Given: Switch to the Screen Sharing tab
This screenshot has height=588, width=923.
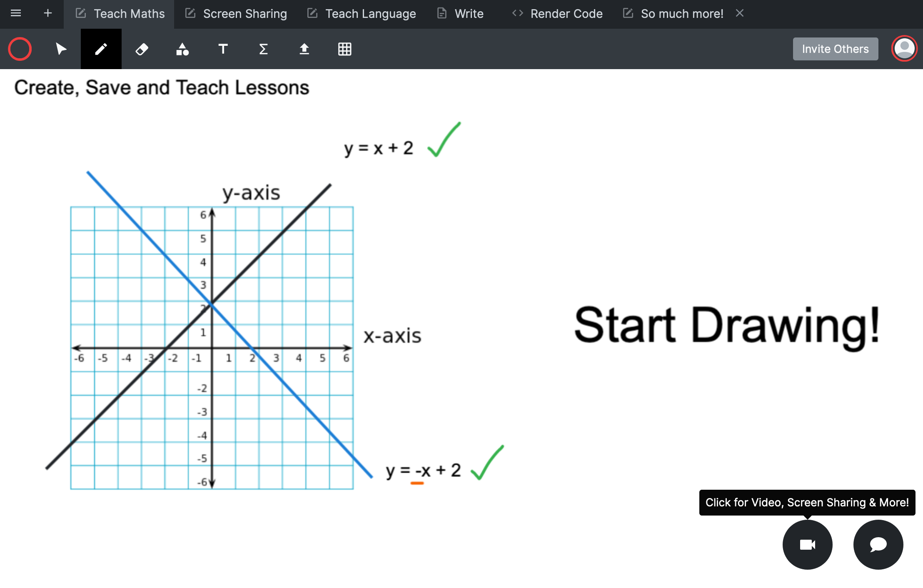Looking at the screenshot, I should [235, 14].
